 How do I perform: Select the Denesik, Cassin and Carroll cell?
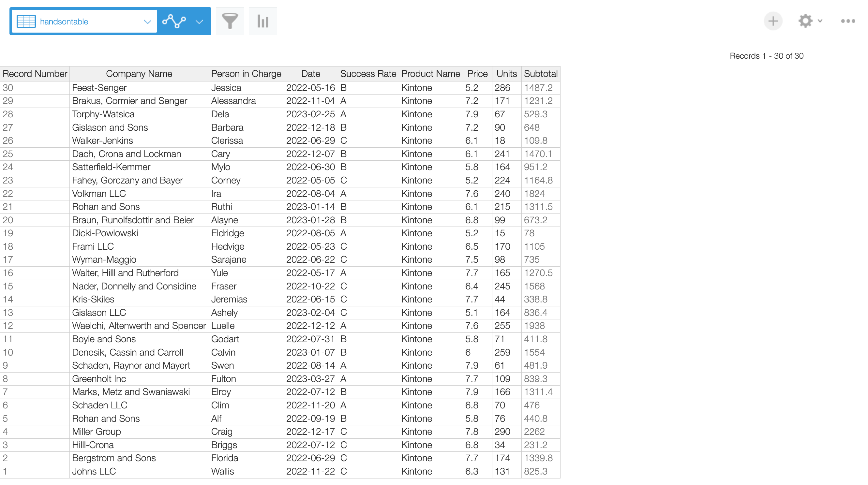click(139, 353)
